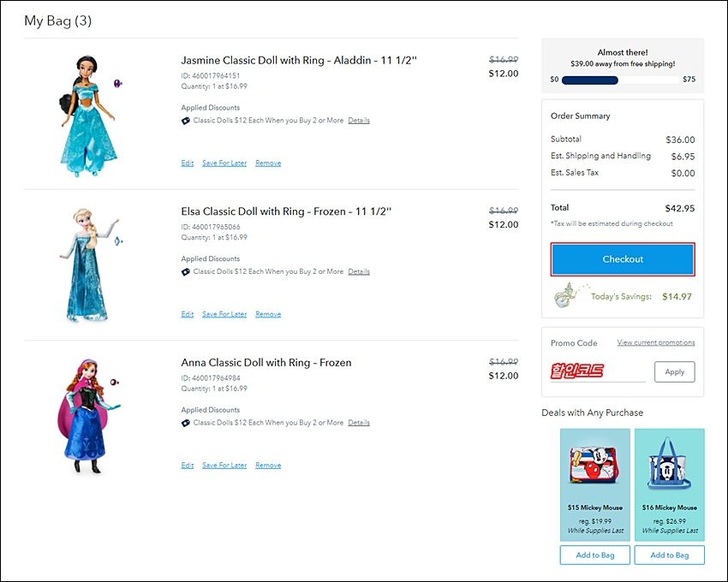This screenshot has height=582, width=728.
Task: Click the Elsa ID 460017965066 text
Action: tap(211, 227)
